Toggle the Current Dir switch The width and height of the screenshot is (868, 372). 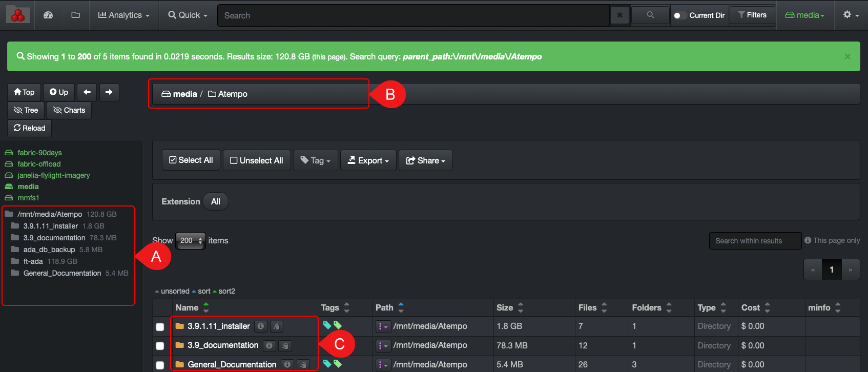tap(679, 15)
